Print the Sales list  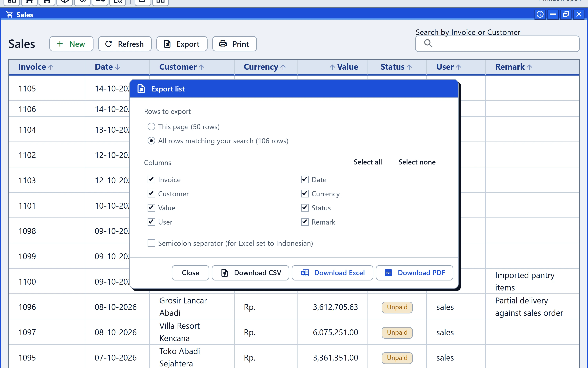tap(234, 44)
